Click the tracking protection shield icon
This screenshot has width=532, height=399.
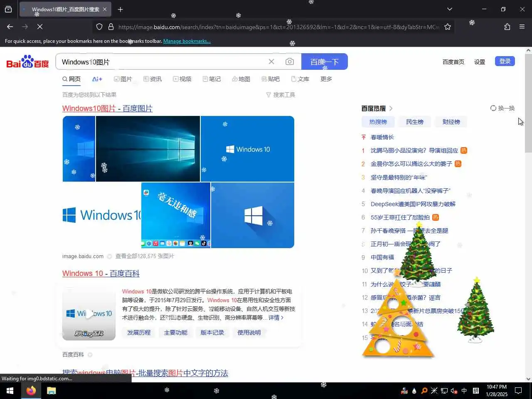[x=99, y=27]
